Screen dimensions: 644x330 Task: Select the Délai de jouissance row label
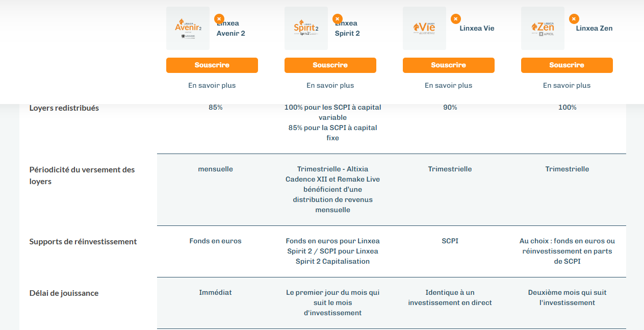point(64,293)
